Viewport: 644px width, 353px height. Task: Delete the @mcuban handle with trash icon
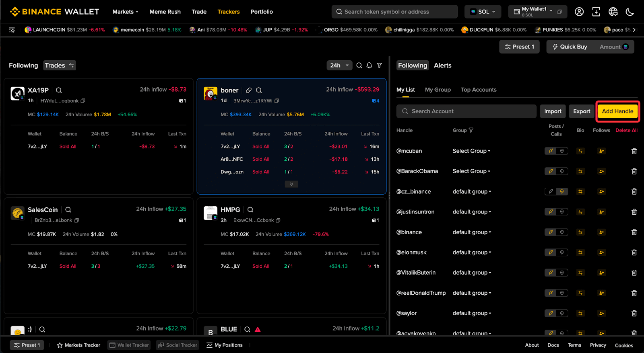634,151
